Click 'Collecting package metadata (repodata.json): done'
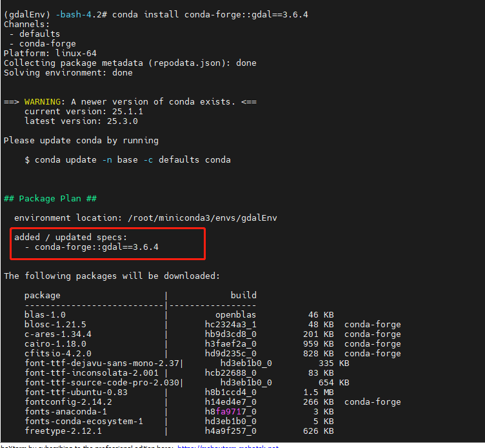Viewport: 485px width, 448px height. [x=130, y=63]
